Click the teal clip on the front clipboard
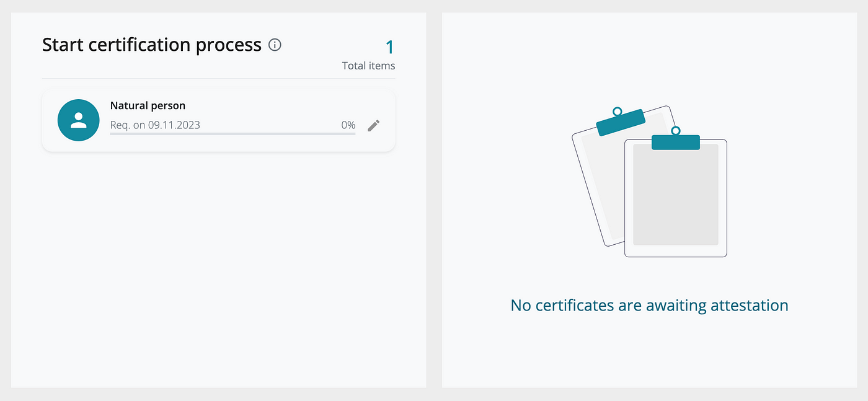This screenshot has width=868, height=401. (x=676, y=140)
